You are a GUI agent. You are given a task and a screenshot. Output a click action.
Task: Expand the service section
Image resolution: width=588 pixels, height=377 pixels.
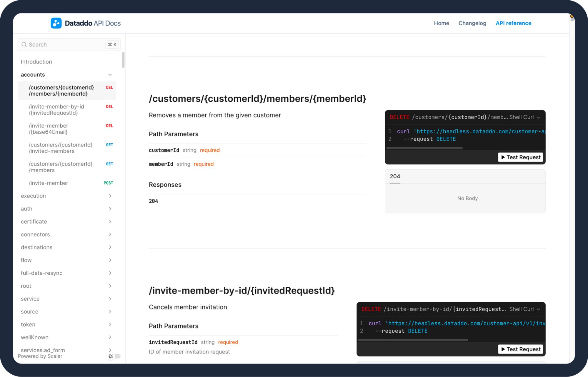[110, 299]
